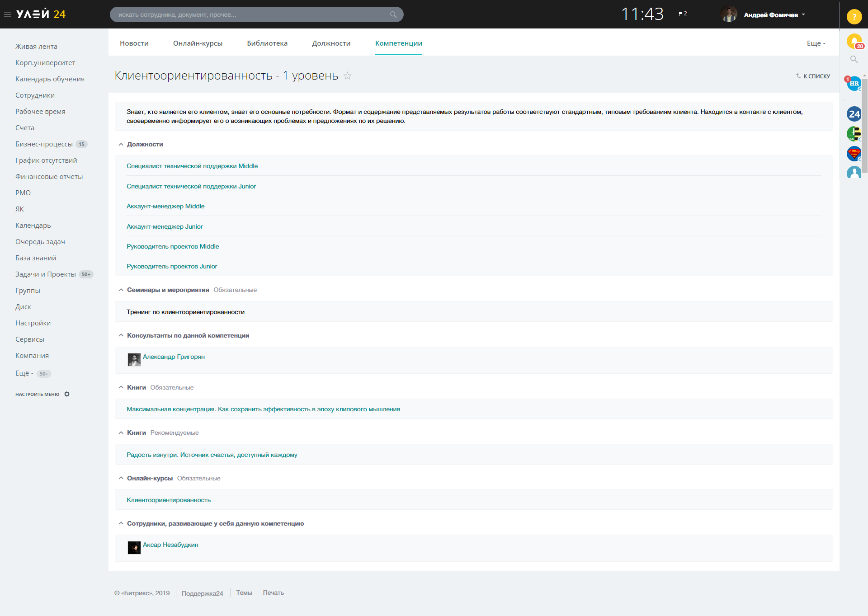Switch to Библиотека tab
The height and width of the screenshot is (616, 868).
(267, 43)
